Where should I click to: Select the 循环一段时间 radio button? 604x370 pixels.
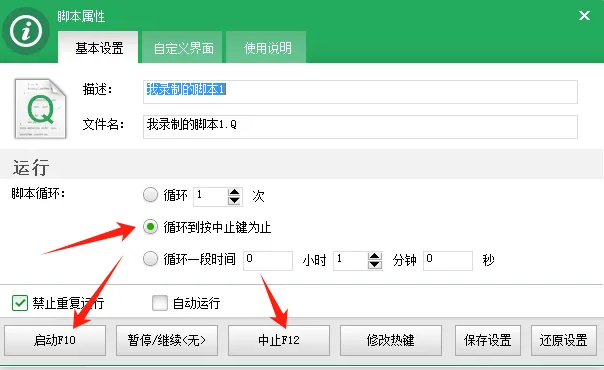[x=150, y=259]
